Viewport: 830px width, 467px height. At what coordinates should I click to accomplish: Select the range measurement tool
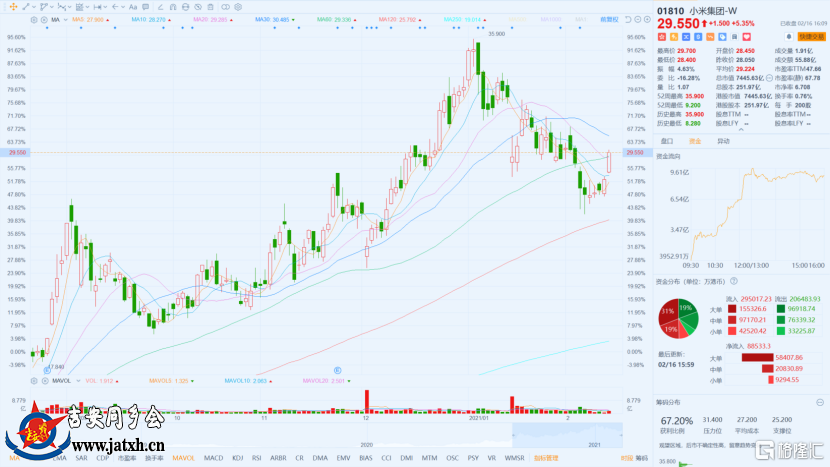[x=97, y=7]
